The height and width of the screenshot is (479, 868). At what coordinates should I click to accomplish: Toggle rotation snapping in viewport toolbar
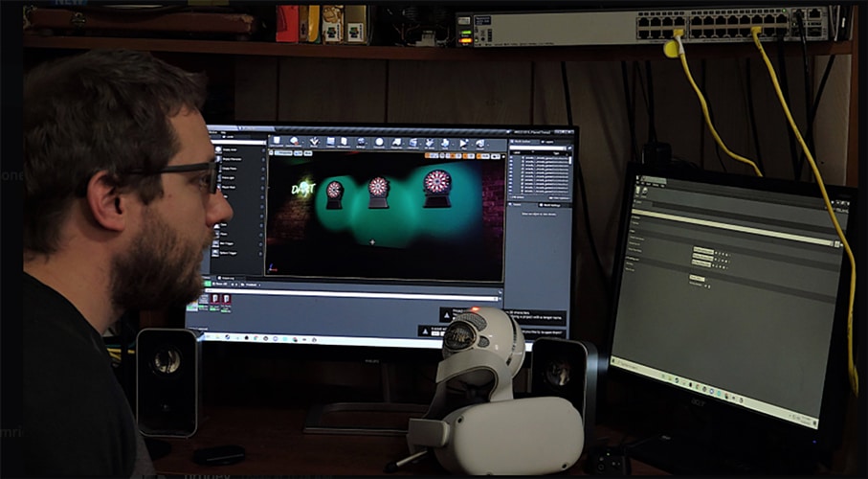click(465, 156)
